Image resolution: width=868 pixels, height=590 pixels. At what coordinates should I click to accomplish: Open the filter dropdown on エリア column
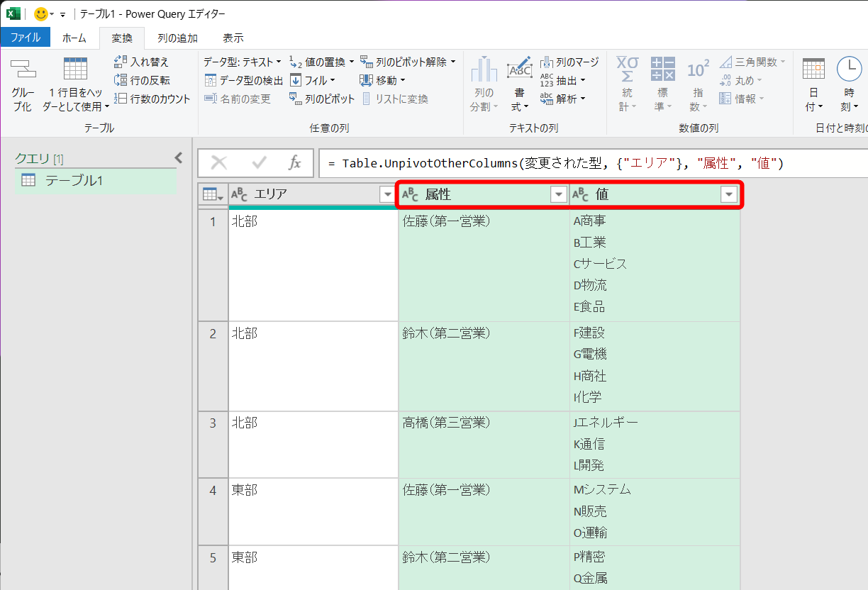pyautogui.click(x=387, y=194)
